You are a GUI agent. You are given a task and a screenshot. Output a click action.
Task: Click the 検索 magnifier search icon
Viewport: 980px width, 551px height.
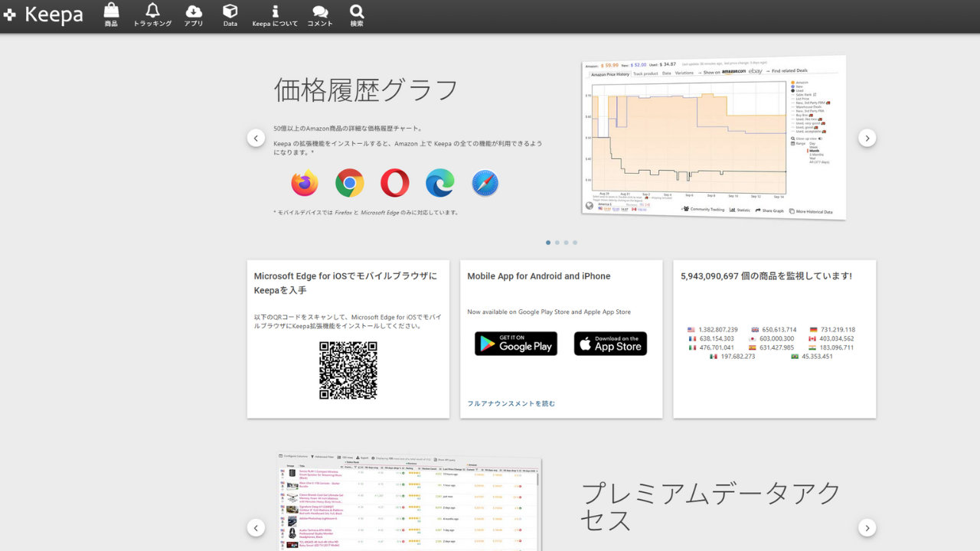click(x=357, y=15)
